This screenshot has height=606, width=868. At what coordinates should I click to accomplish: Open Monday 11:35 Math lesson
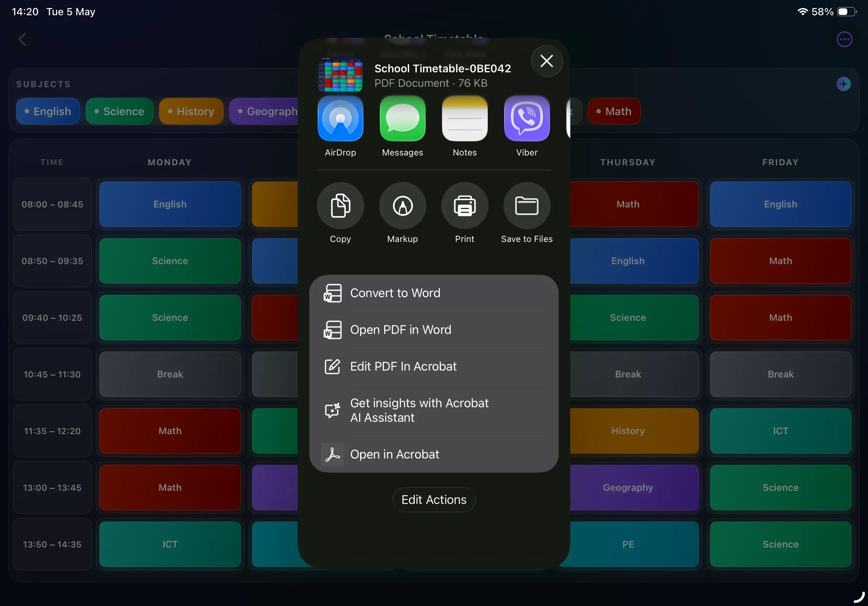pos(170,431)
